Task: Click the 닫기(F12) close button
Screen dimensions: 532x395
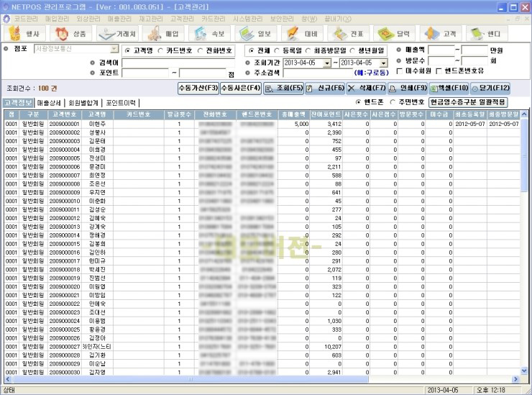Action: 490,88
